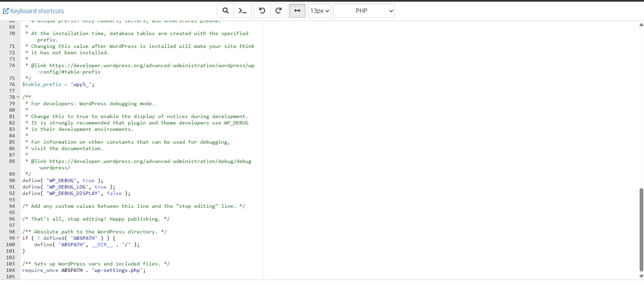Click the true value on line 90
This screenshot has width=644, height=284.
pos(88,180)
